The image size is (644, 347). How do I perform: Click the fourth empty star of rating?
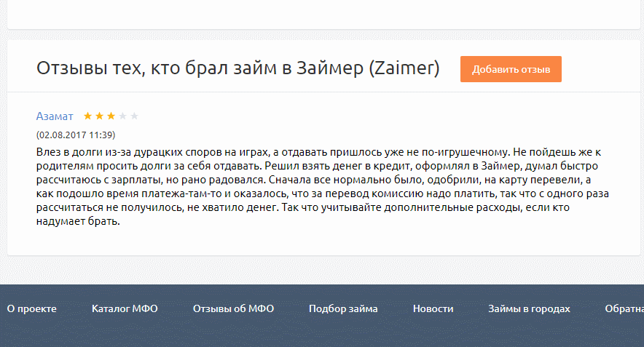tap(122, 116)
